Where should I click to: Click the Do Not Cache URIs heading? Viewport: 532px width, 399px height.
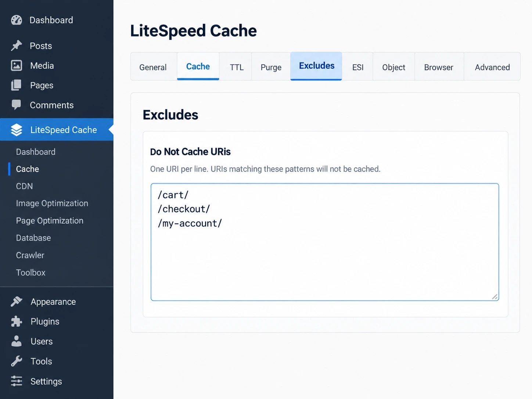pos(190,152)
